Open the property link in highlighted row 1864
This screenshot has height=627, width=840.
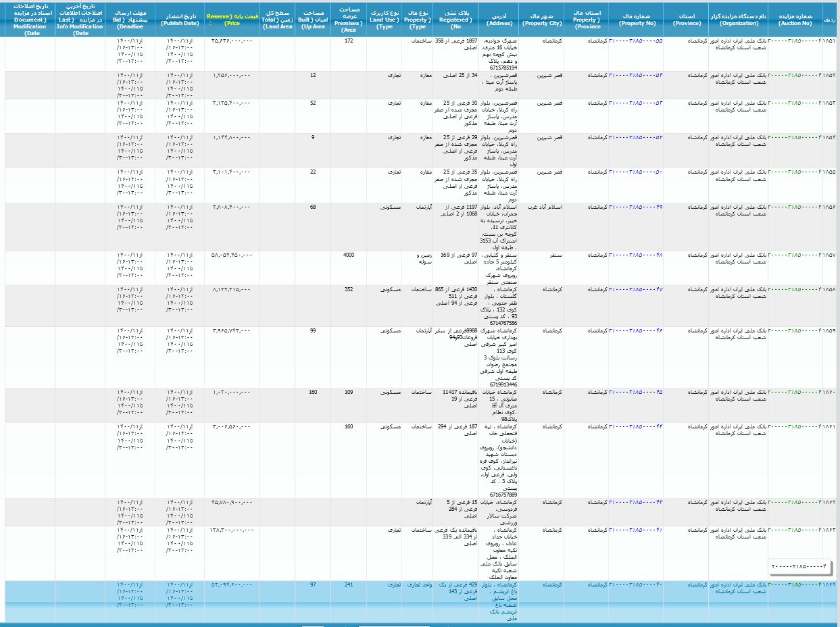[635, 585]
